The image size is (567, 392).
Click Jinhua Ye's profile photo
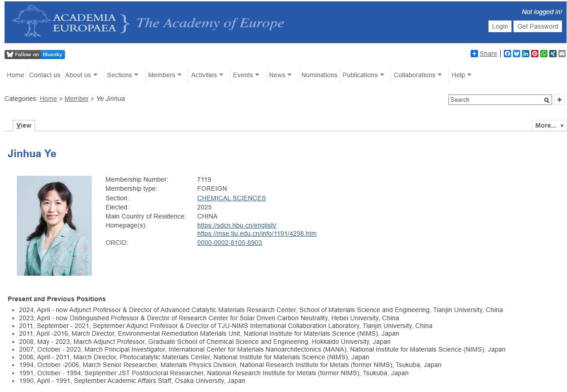tap(54, 225)
